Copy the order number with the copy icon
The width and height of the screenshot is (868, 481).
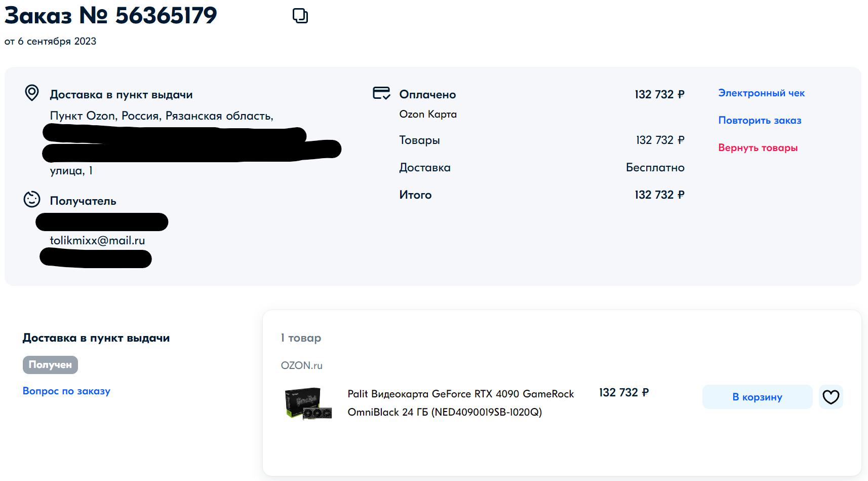pyautogui.click(x=300, y=16)
